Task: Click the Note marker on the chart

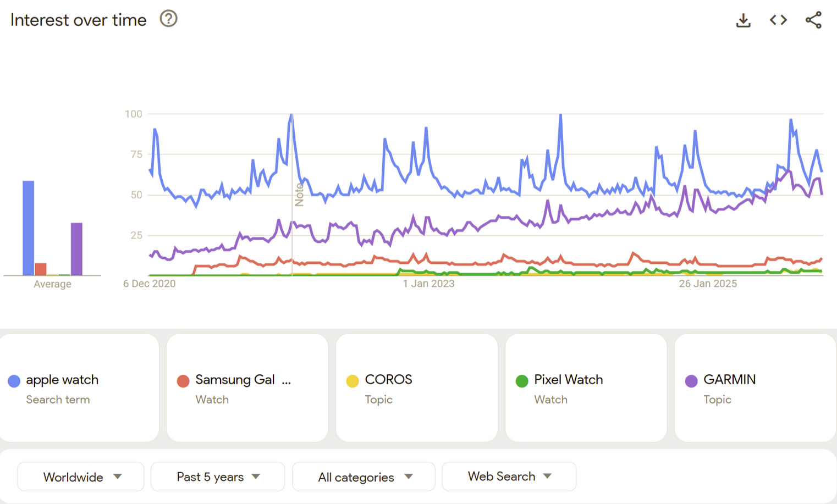Action: click(299, 195)
